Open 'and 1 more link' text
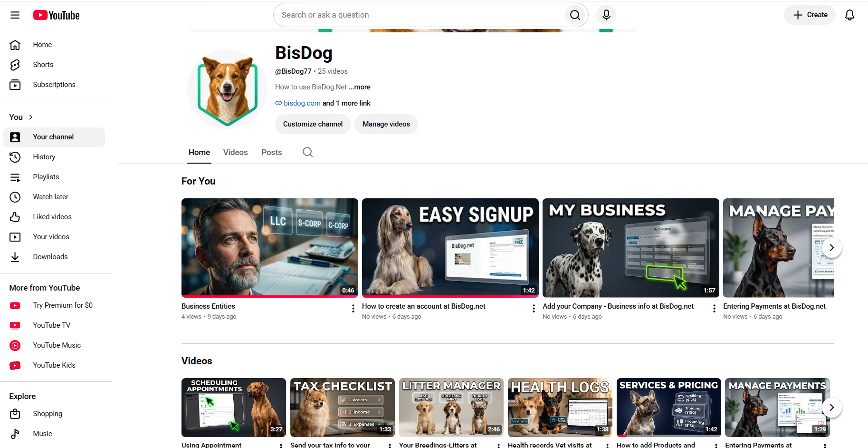The image size is (868, 448). tap(347, 103)
